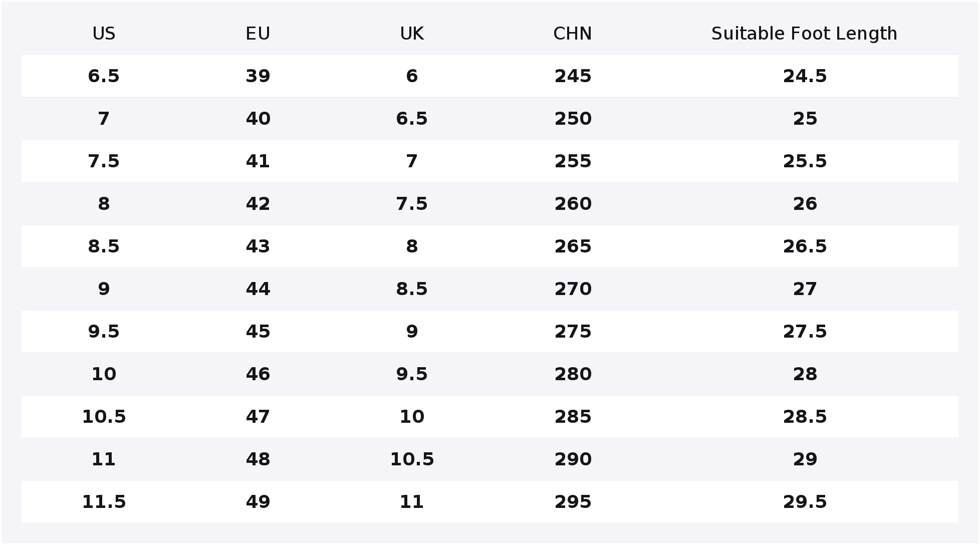
Task: Select foot length 24.5 cell
Action: point(805,76)
